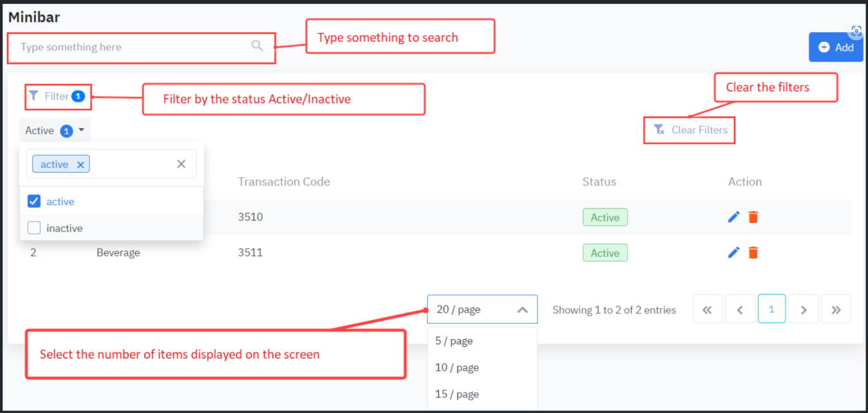Pick 15 / page option
Image resolution: width=868 pixels, height=413 pixels.
click(457, 394)
